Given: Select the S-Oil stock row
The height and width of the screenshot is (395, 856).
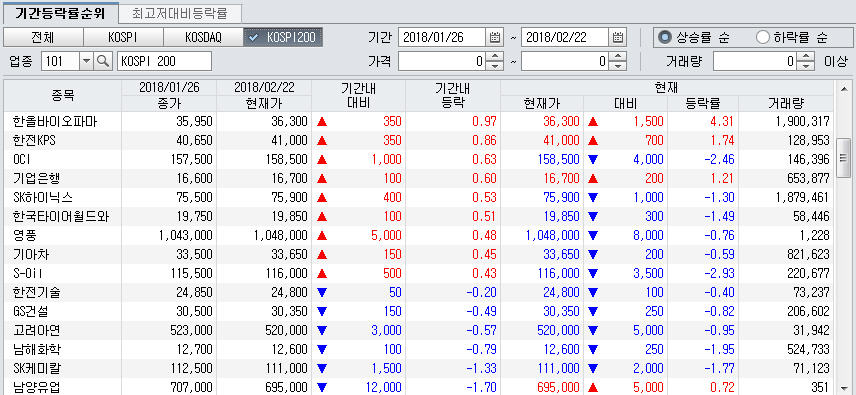Looking at the screenshot, I should tap(419, 273).
